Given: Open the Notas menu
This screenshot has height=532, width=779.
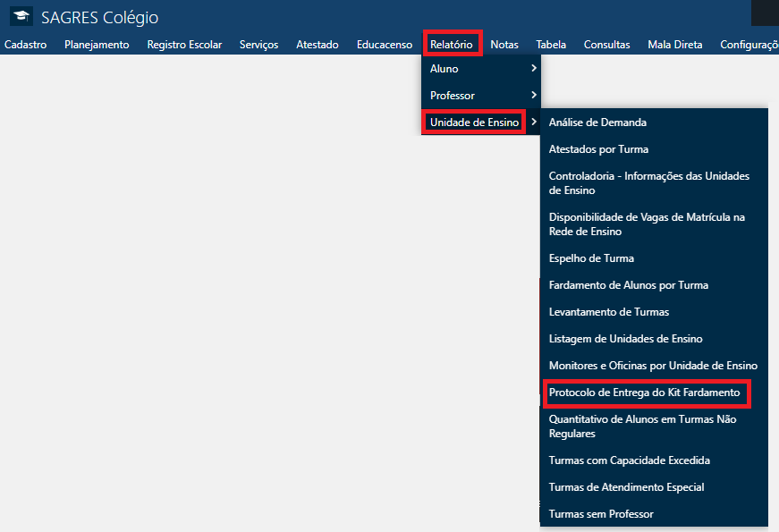Looking at the screenshot, I should pyautogui.click(x=504, y=44).
